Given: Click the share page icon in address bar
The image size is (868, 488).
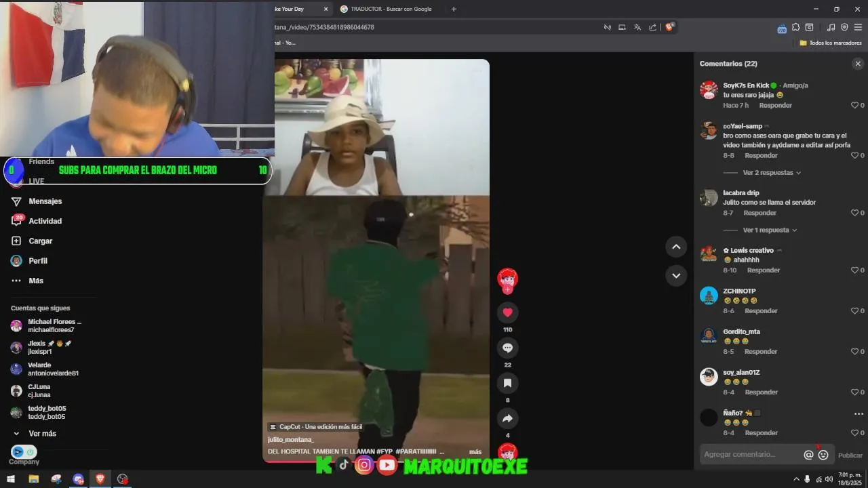Looking at the screenshot, I should click(x=652, y=27).
